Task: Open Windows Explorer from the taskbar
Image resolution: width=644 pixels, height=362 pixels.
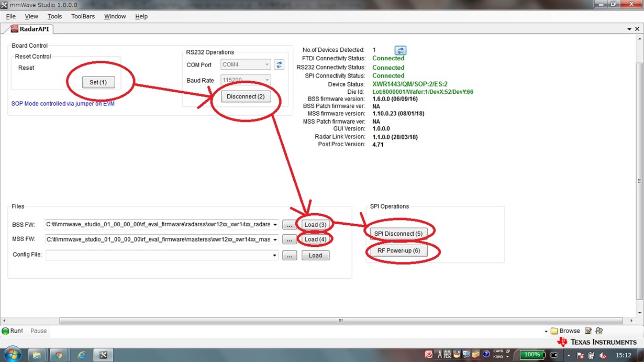Action: [37, 355]
